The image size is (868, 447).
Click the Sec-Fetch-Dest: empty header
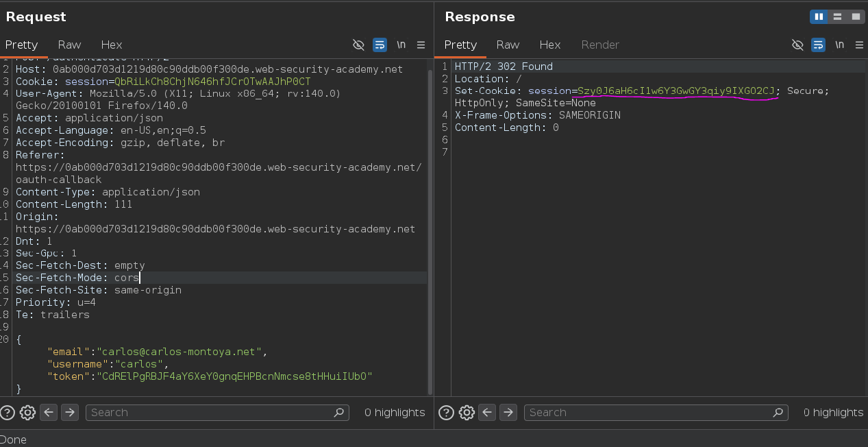pyautogui.click(x=80, y=265)
